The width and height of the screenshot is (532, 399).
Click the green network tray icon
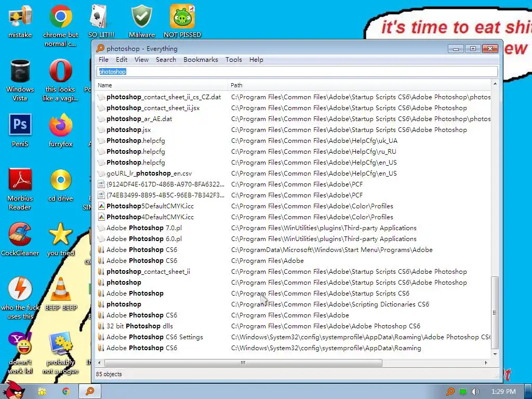[x=463, y=392]
